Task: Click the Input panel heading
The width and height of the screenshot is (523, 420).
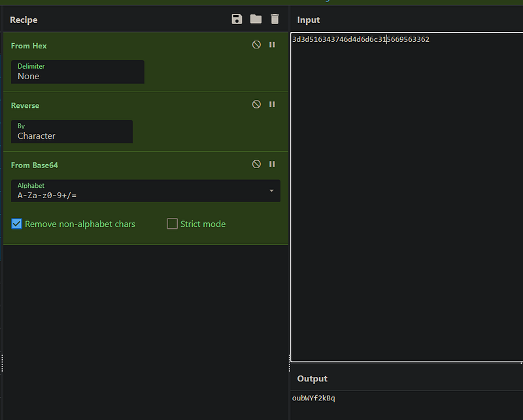Action: [309, 20]
